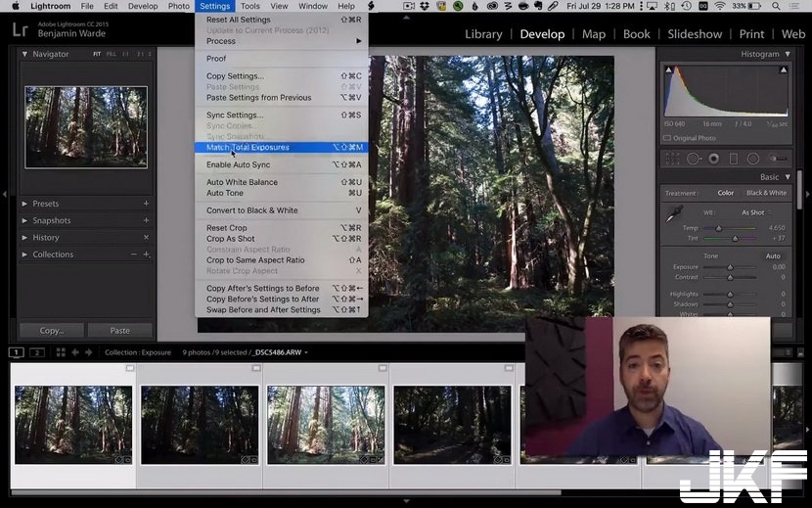
Task: Expand the History panel
Action: point(24,238)
